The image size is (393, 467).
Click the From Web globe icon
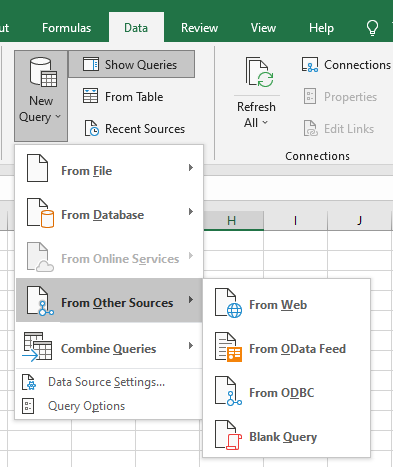click(x=229, y=303)
